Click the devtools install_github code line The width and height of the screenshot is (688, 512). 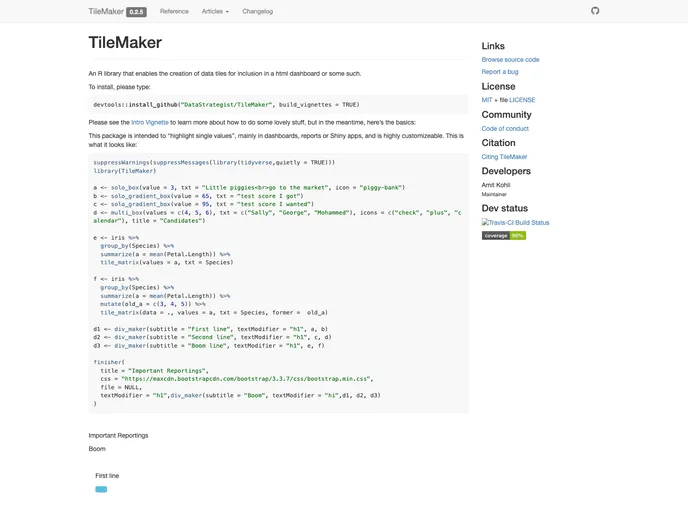[x=226, y=105]
